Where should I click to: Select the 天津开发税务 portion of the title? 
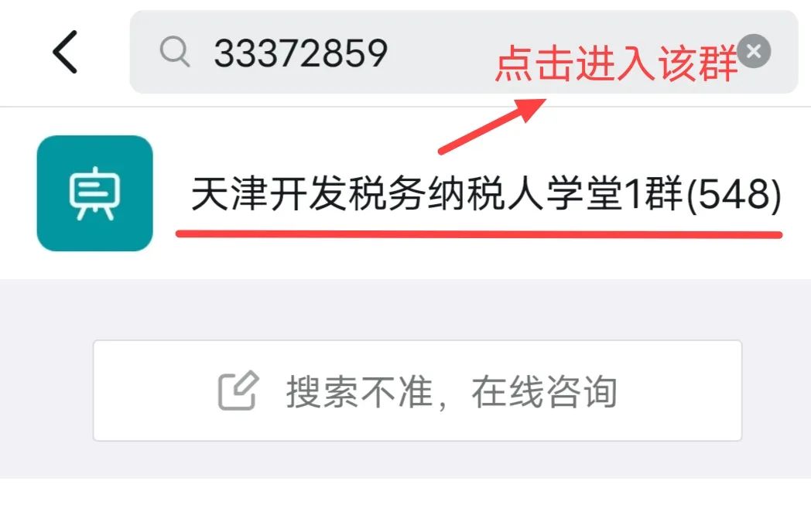pyautogui.click(x=308, y=194)
